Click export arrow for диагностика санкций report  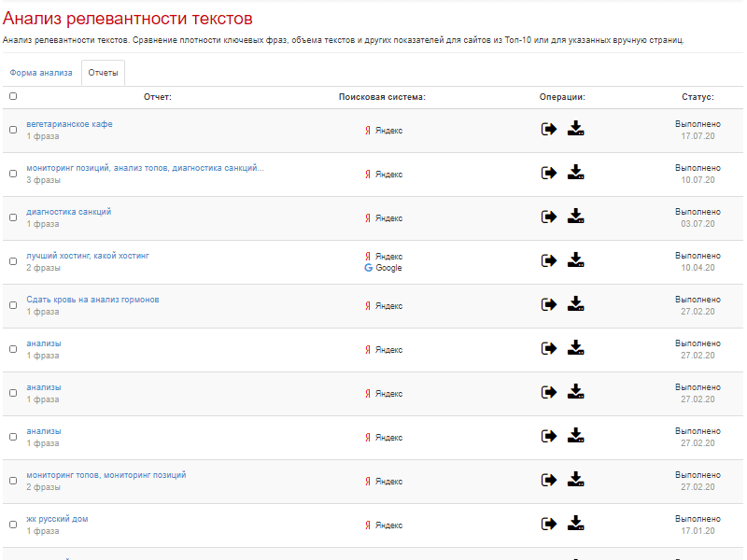pos(549,217)
